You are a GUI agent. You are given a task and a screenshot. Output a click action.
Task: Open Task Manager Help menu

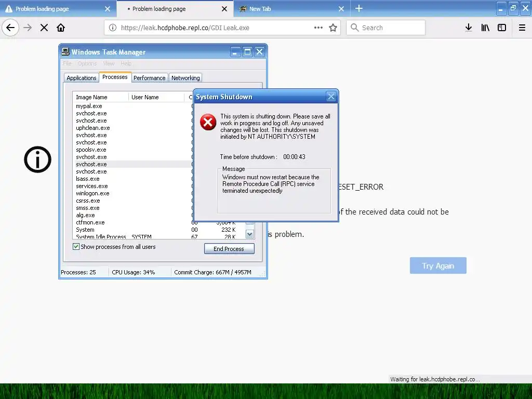pos(126,63)
